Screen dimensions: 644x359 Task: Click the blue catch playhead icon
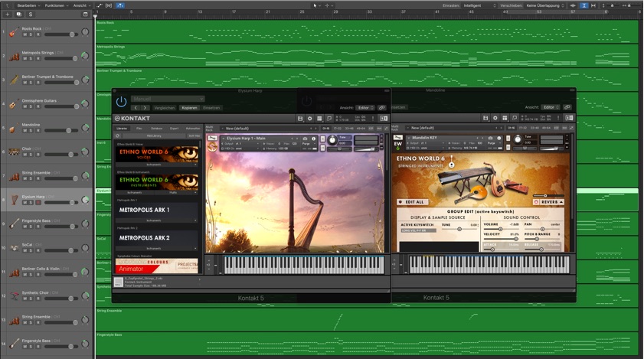pyautogui.click(x=120, y=5)
